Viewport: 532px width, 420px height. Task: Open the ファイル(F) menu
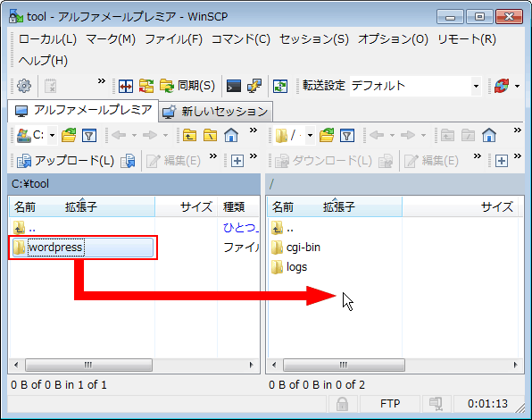click(173, 39)
